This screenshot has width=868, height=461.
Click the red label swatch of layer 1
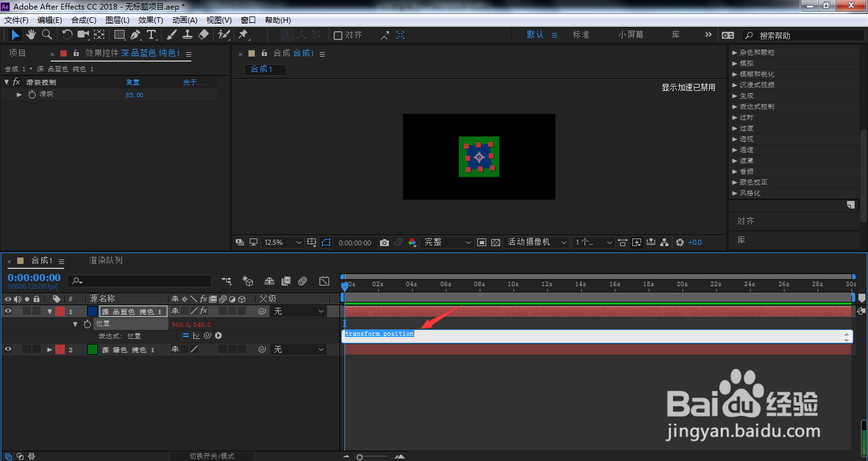tap(60, 312)
